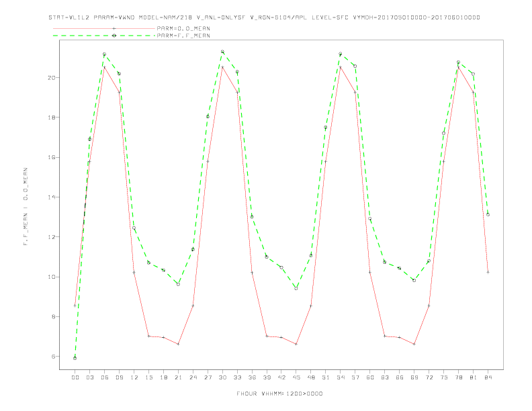Click y-axis tick value 16
The height and width of the screenshot is (411, 532).
click(x=52, y=157)
